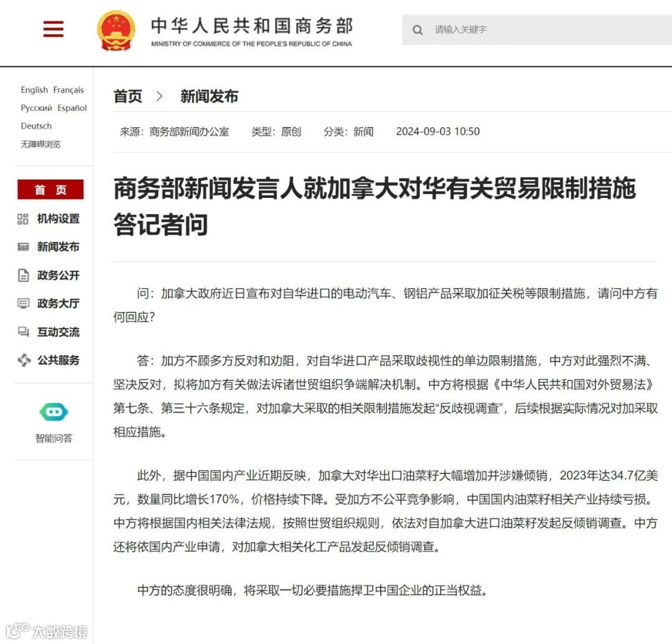
Task: Click the article headline 商务部新闻发言人就加拿大…
Action: click(375, 207)
